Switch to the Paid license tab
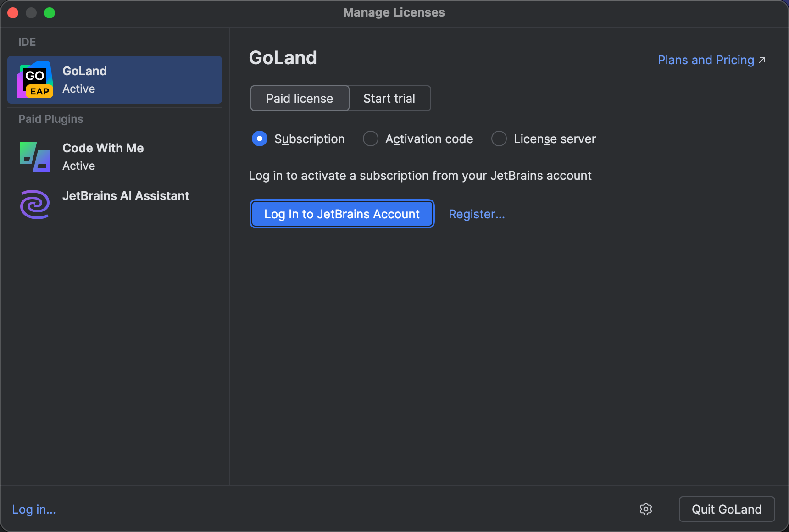The width and height of the screenshot is (789, 532). pos(299,98)
